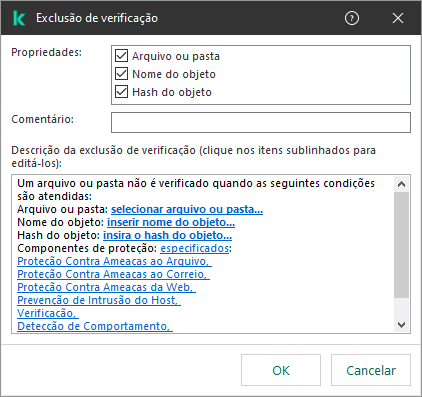Open selecionar arquivo ou pasta link
Viewport: 422px width, 397px height.
(x=187, y=209)
